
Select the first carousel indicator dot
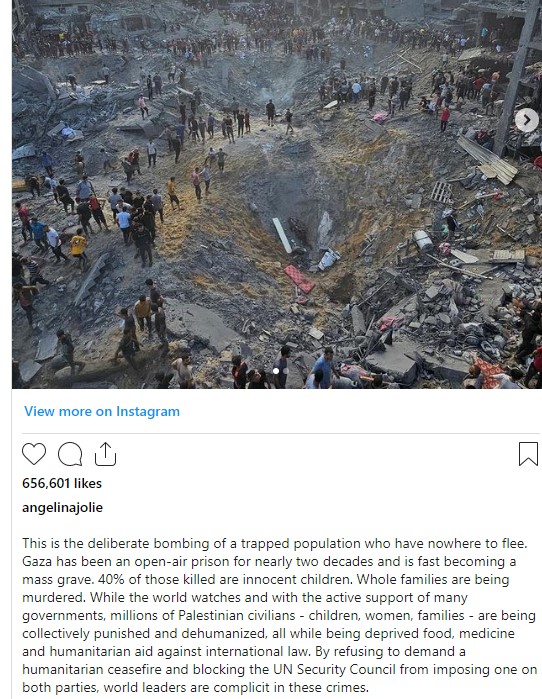(x=276, y=371)
